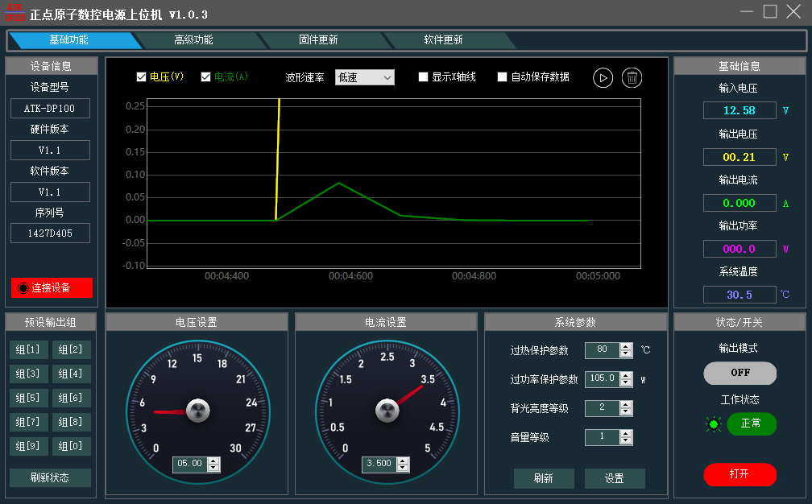Select preset group 组[6]
Screen dimensions: 812x504
tap(72, 398)
